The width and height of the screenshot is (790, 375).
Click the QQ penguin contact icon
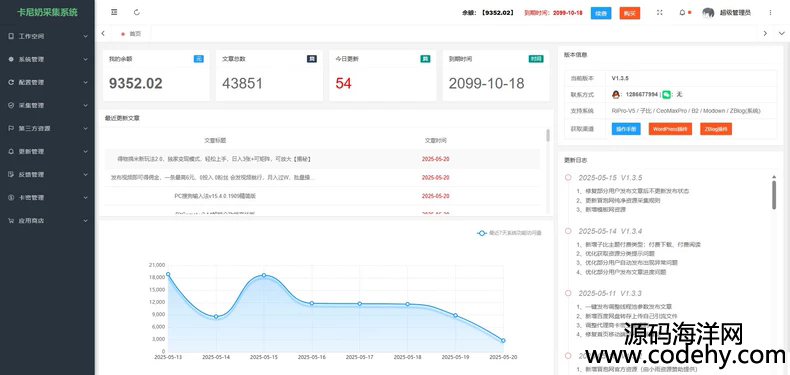tap(616, 94)
